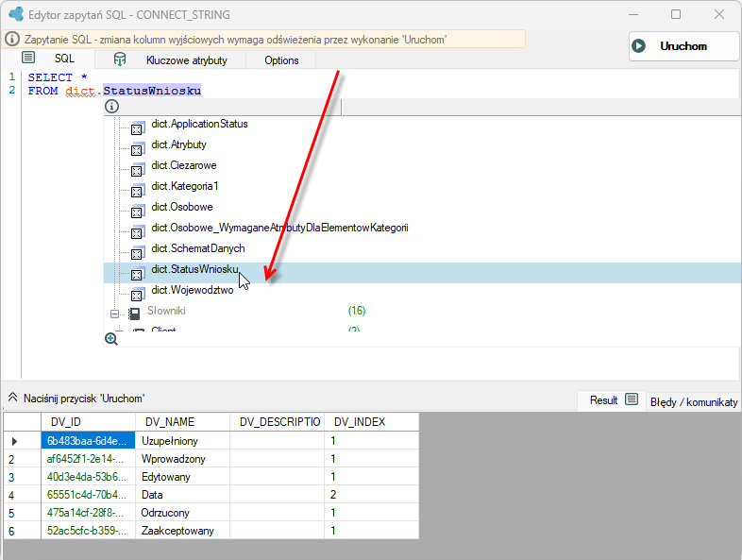Click the collapse chevrons beside Naciśnij przycisk
The width and height of the screenshot is (742, 560).
[13, 398]
